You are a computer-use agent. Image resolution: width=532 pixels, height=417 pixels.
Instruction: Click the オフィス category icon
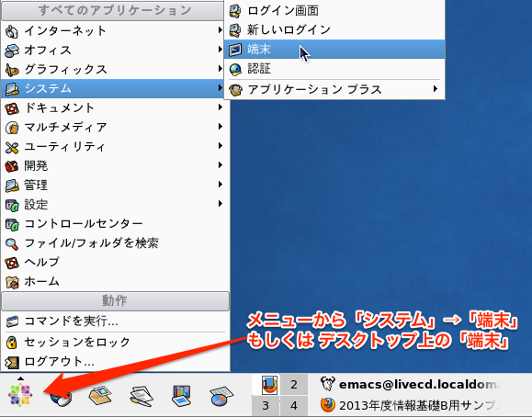[x=12, y=51]
